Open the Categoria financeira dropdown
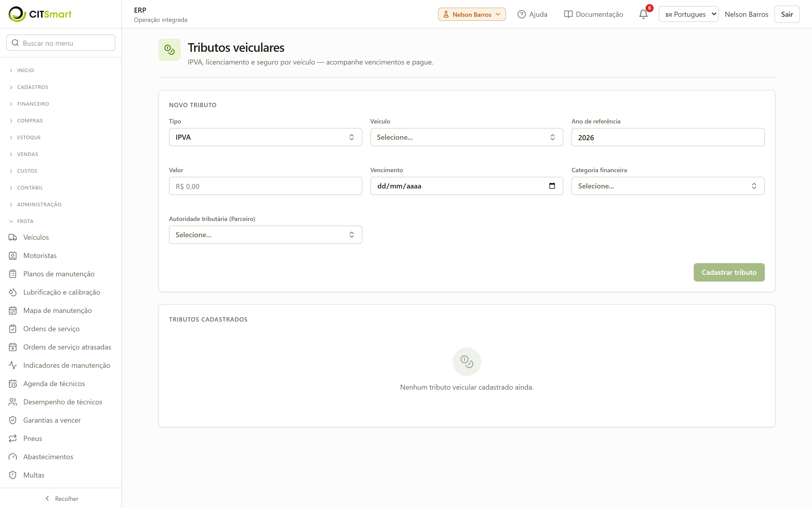This screenshot has height=508, width=812. point(668,186)
